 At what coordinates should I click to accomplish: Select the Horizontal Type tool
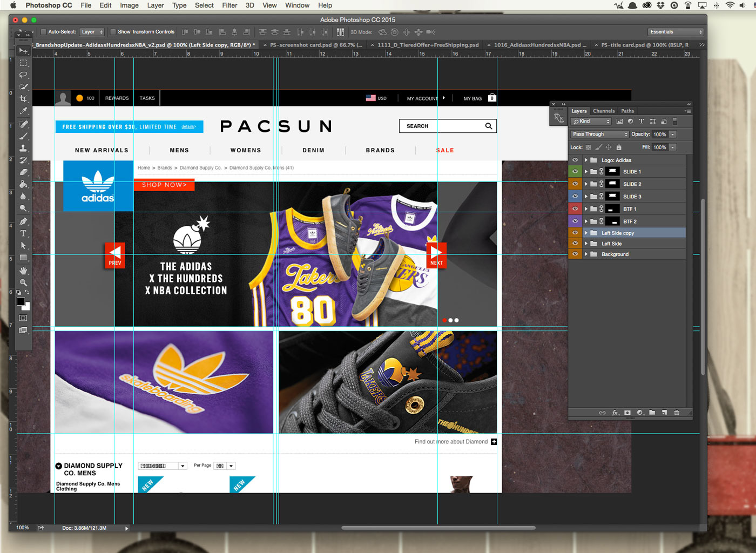tap(23, 233)
